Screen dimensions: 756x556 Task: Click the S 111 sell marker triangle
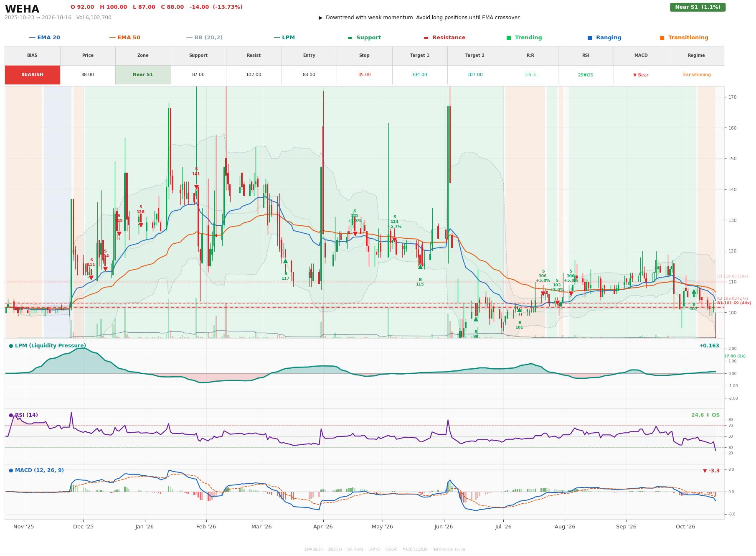click(91, 278)
